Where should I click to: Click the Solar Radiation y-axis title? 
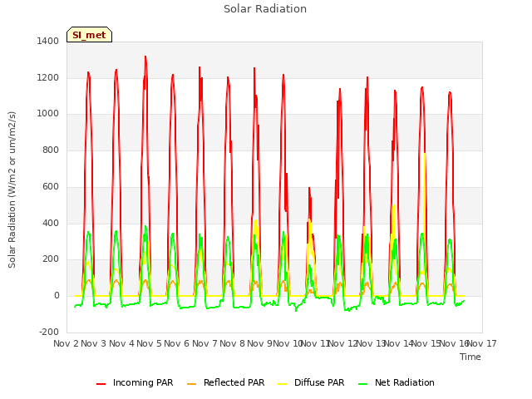point(12,190)
